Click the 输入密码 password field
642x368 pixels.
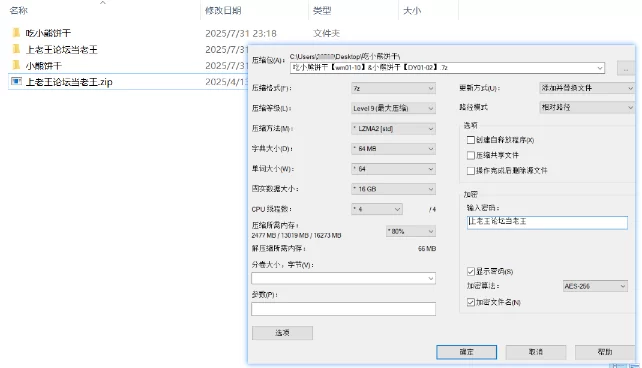[x=547, y=222]
